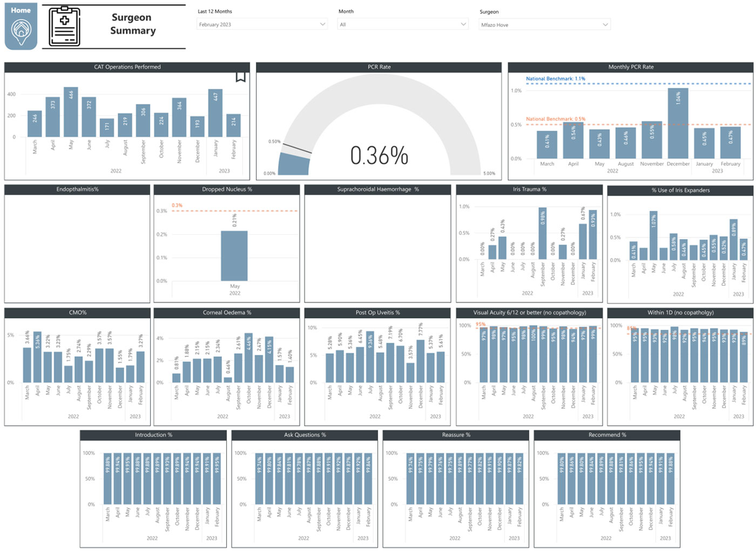Click April 5.36% bar in CMO% chart
The height and width of the screenshot is (555, 756).
(x=37, y=357)
